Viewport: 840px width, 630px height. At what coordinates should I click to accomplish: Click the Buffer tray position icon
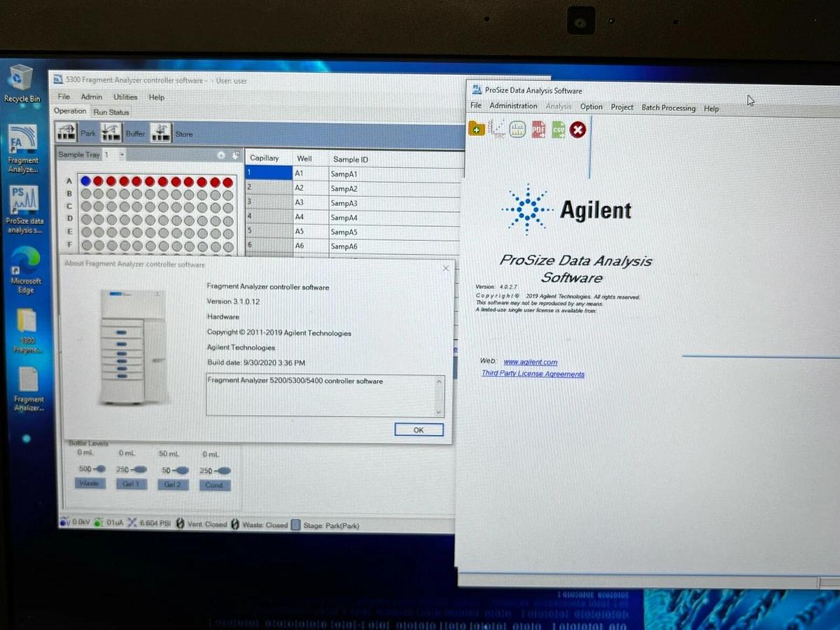click(x=111, y=132)
